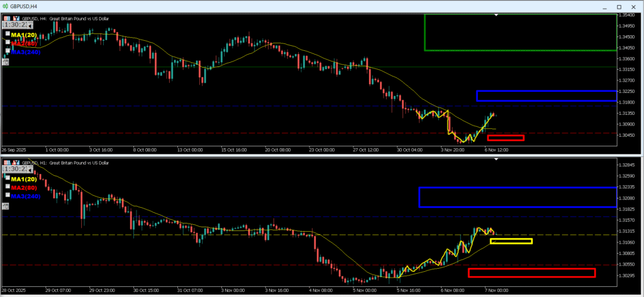This screenshot has width=644, height=297.
Task: Collapse the timer panel arrow in H4 chart
Action: pos(30,26)
